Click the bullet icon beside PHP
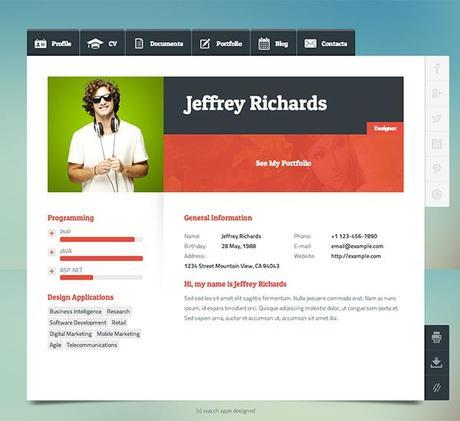 tap(52, 233)
